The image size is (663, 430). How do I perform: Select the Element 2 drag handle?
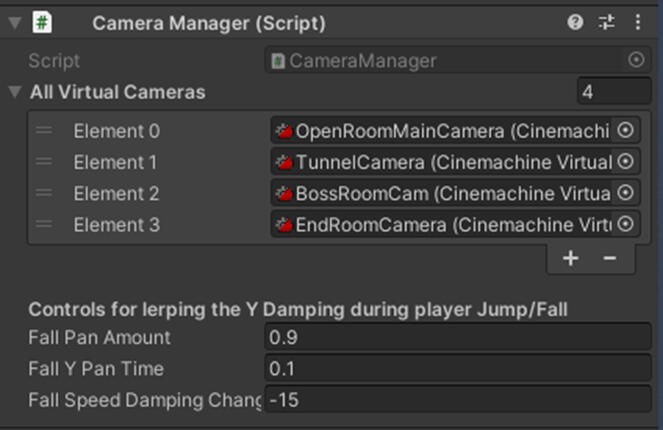(x=45, y=194)
